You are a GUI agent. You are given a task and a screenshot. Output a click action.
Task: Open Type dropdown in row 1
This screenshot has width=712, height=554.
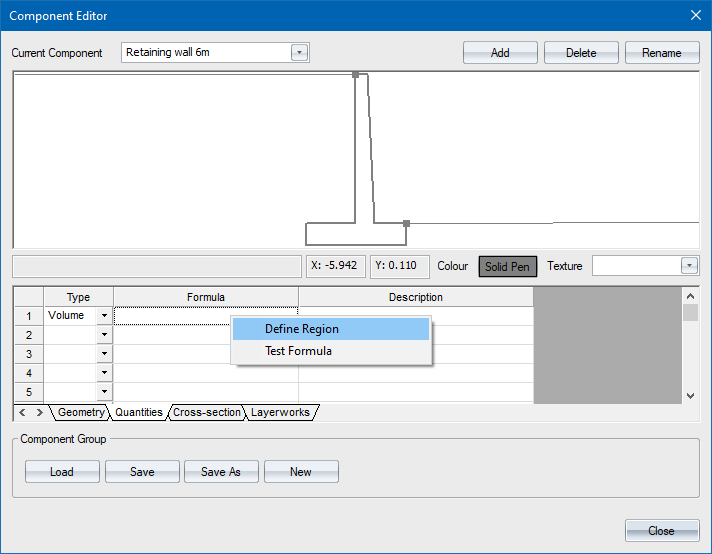[104, 316]
